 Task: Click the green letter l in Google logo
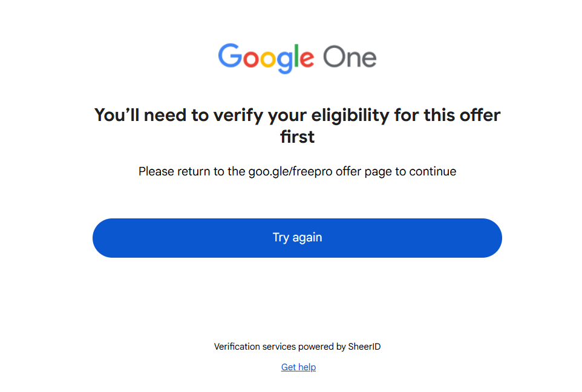296,56
